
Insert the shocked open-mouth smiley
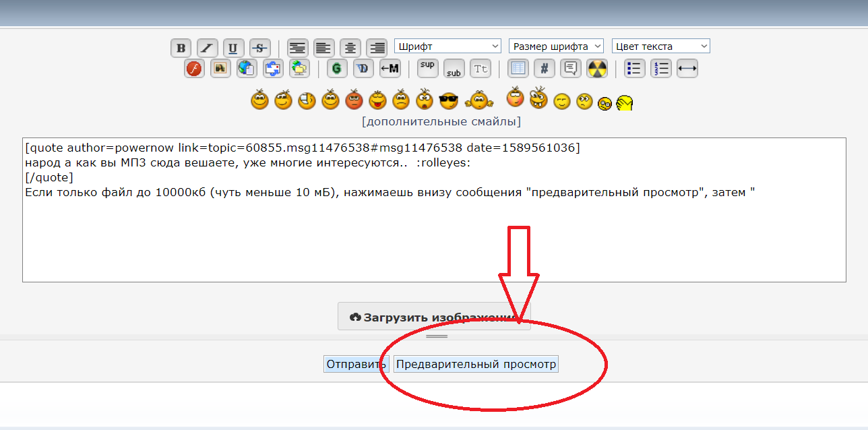425,100
